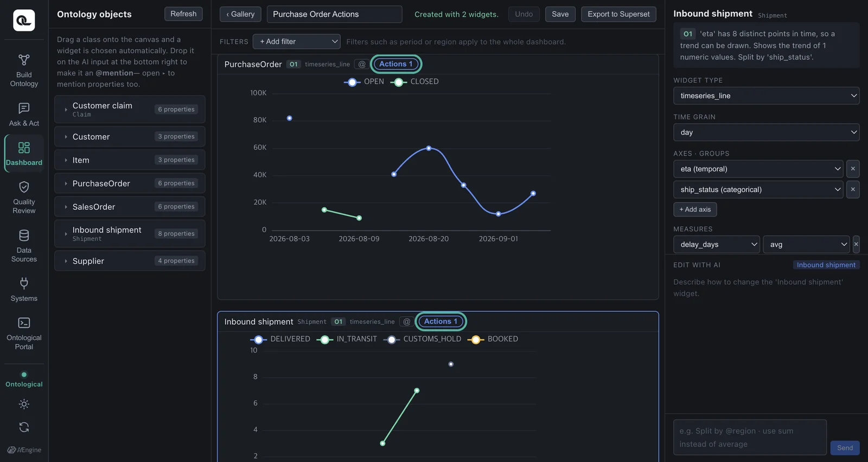
Task: Click the @ mention icon on PurchaseOrder widget
Action: click(362, 64)
